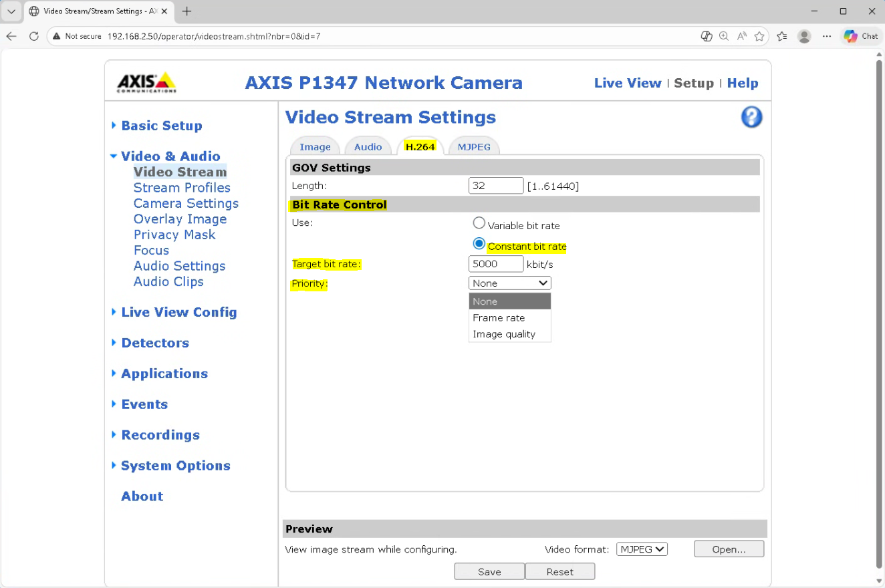Open the browser profile avatar
Viewport: 885px width, 588px height.
pyautogui.click(x=804, y=36)
